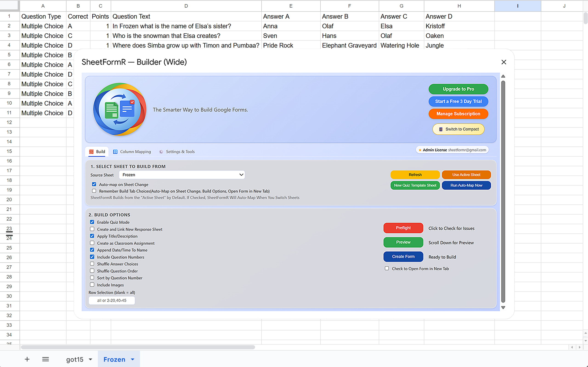
Task: Uncheck Auto-map on Sheet Change
Action: point(94,184)
